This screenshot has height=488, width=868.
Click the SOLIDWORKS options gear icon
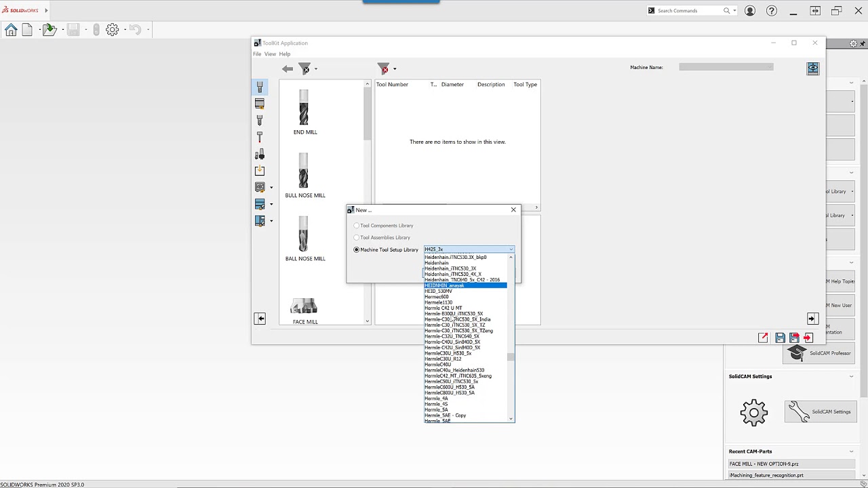[113, 30]
